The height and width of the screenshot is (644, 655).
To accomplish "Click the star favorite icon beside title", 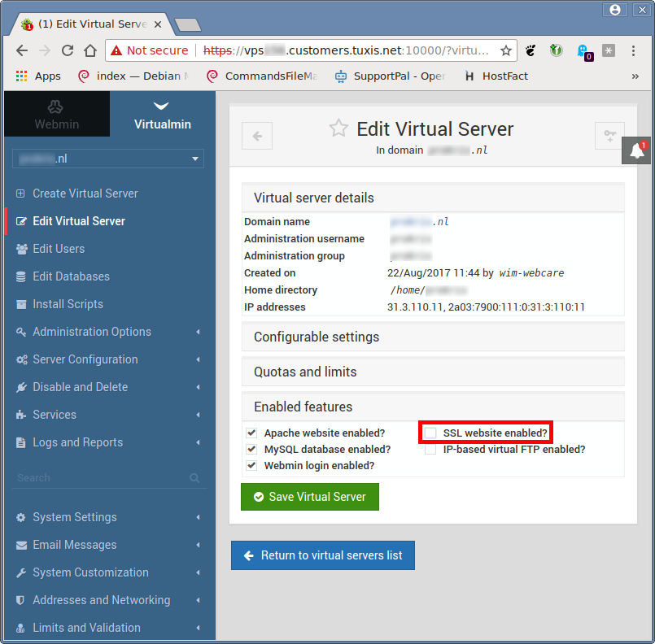I will pos(338,128).
